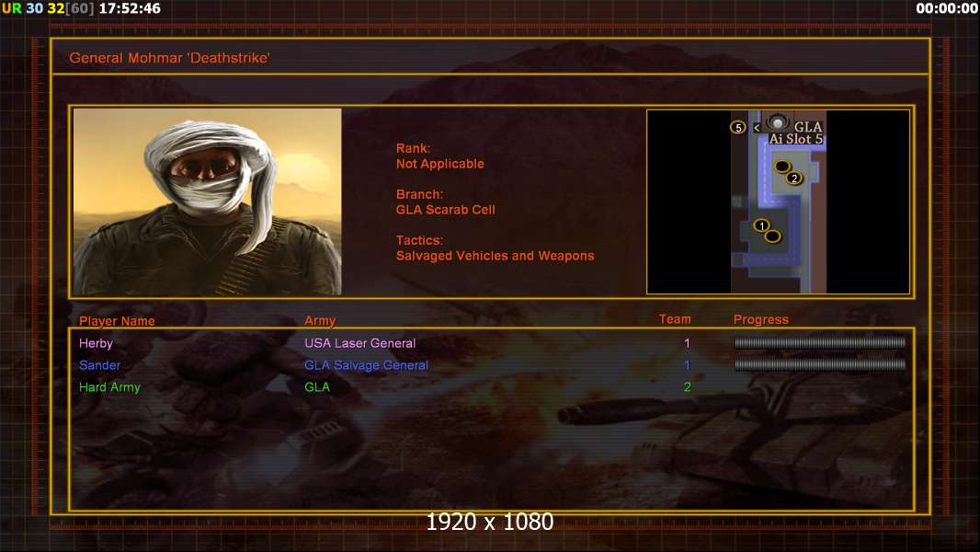Click the 'GLA Scarab Cell' branch value

(446, 210)
